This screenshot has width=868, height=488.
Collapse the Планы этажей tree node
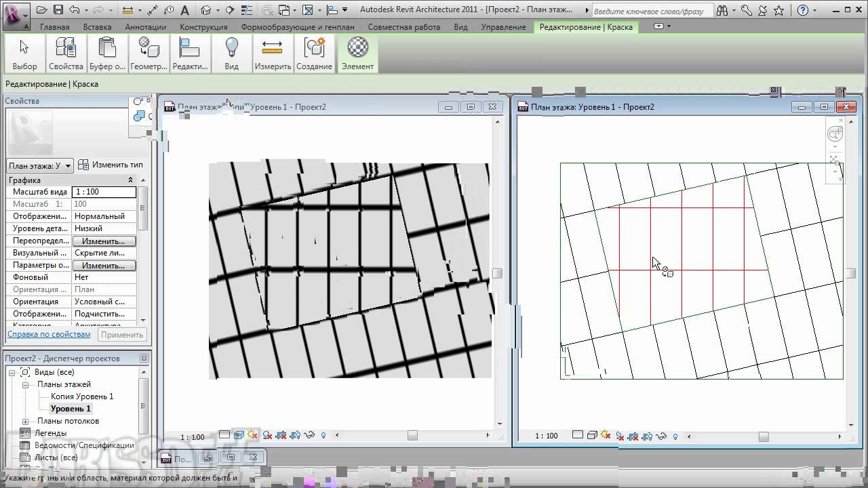click(25, 384)
